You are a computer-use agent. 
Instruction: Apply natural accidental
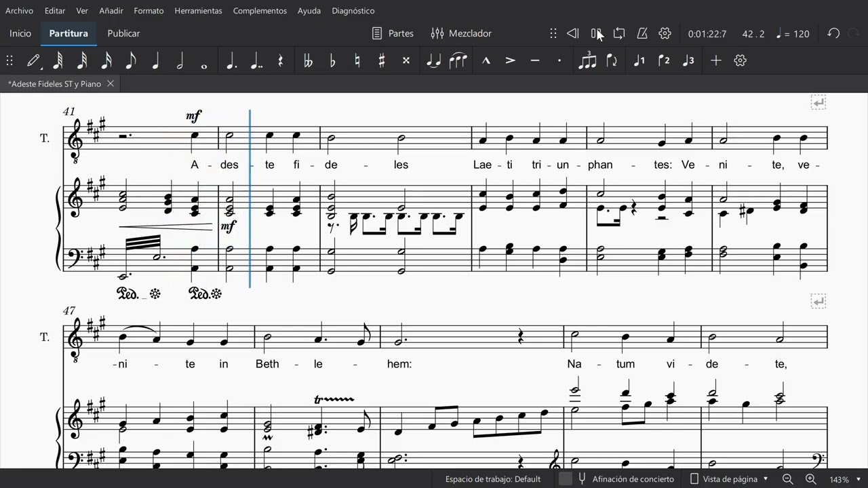(357, 60)
